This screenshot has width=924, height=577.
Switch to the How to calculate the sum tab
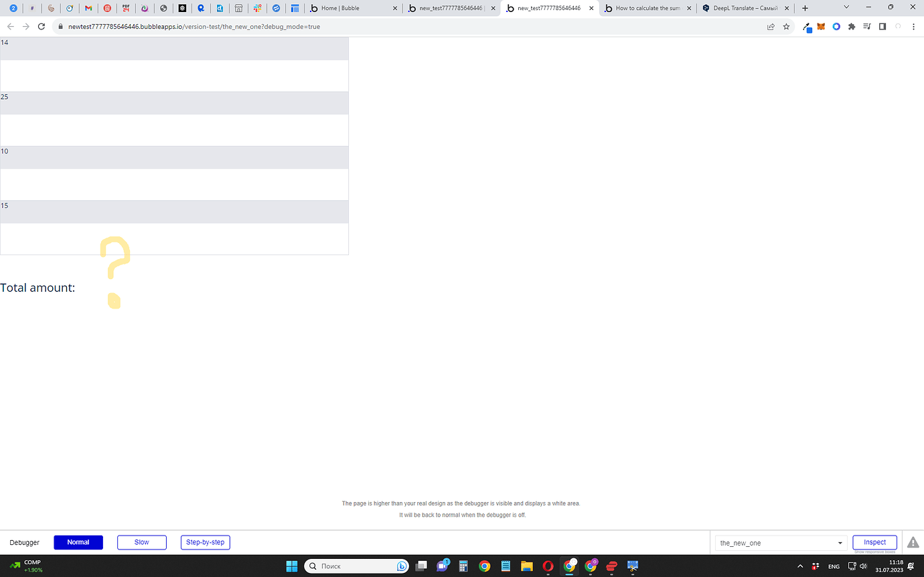pos(645,8)
